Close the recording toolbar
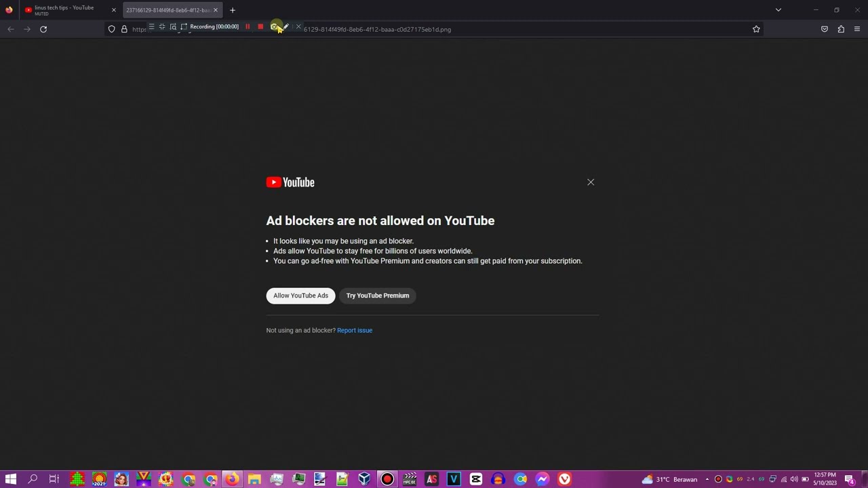The width and height of the screenshot is (868, 488). 298,26
